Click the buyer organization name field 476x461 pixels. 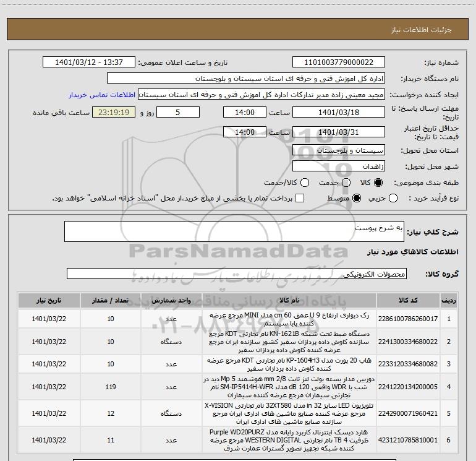pyautogui.click(x=246, y=79)
